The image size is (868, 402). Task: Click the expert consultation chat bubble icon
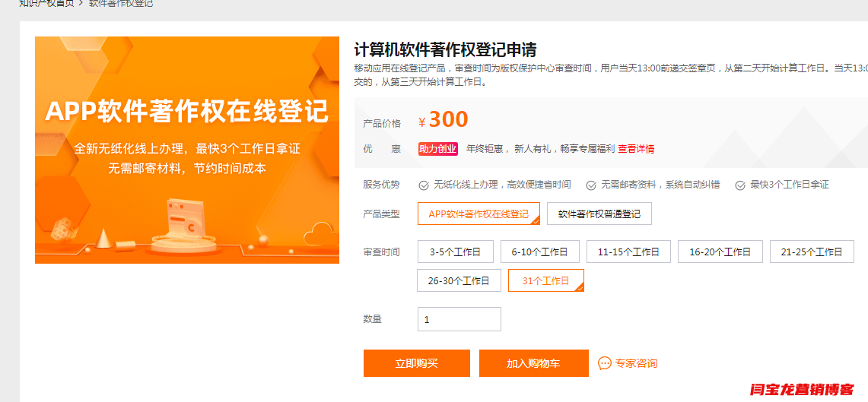[605, 363]
